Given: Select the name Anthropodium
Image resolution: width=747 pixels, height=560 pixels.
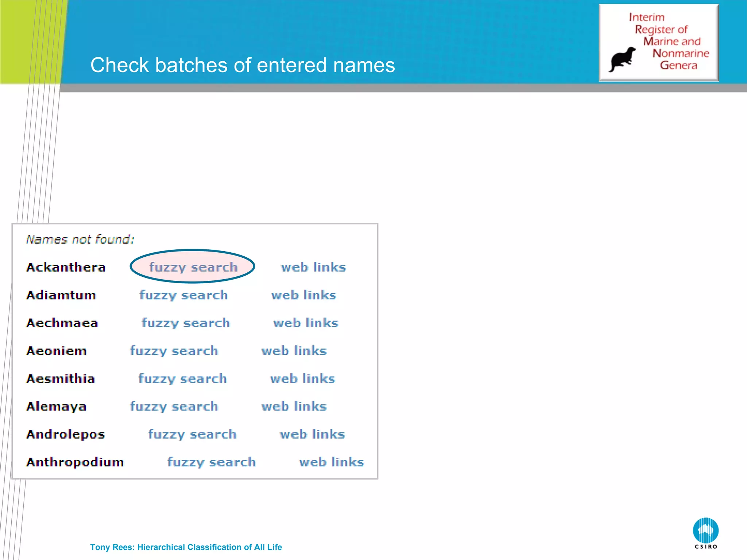Looking at the screenshot, I should click(x=75, y=462).
